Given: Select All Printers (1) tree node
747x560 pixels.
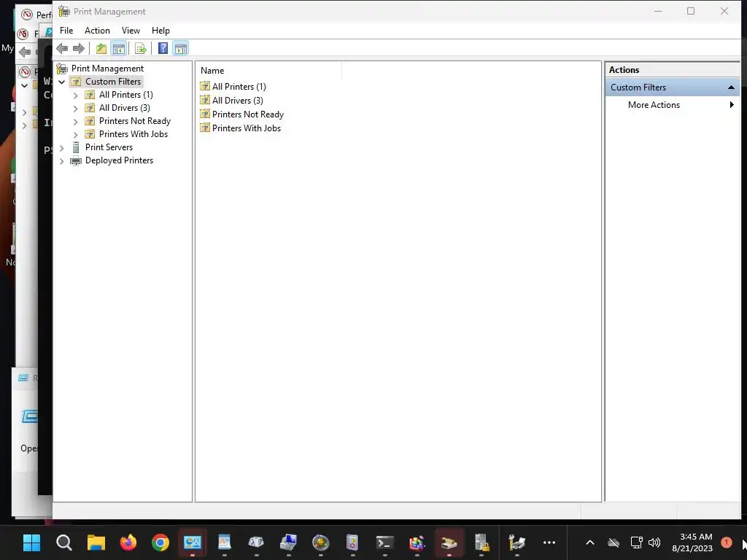Looking at the screenshot, I should click(x=125, y=95).
